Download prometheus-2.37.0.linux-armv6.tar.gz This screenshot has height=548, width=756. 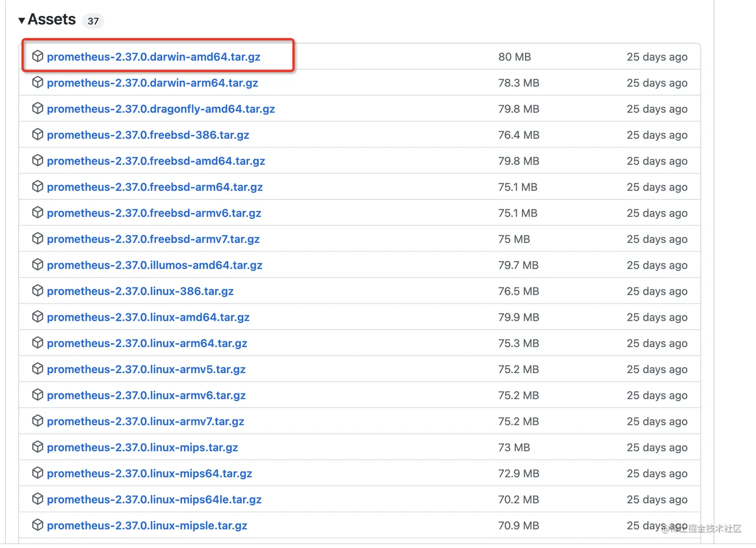(146, 395)
